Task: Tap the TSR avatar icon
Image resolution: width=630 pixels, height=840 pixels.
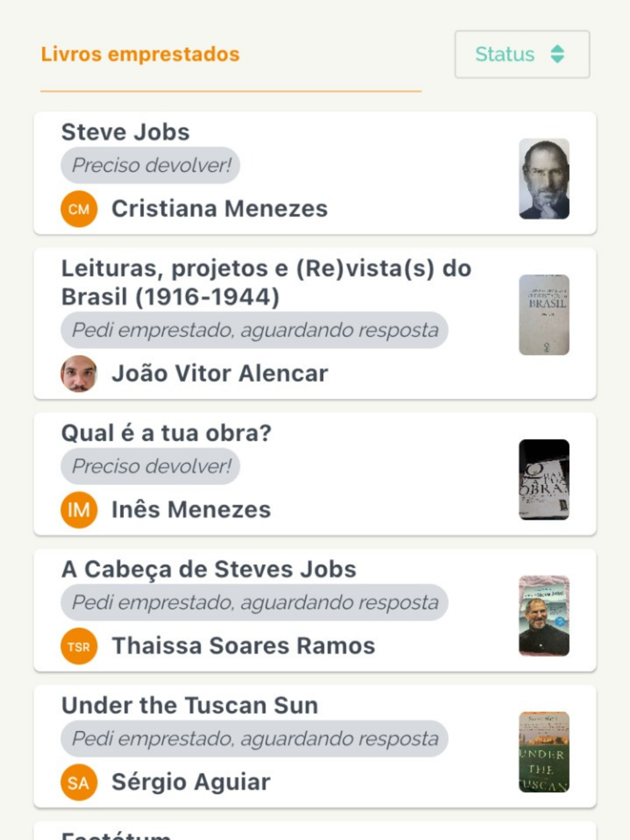Action: coord(79,646)
